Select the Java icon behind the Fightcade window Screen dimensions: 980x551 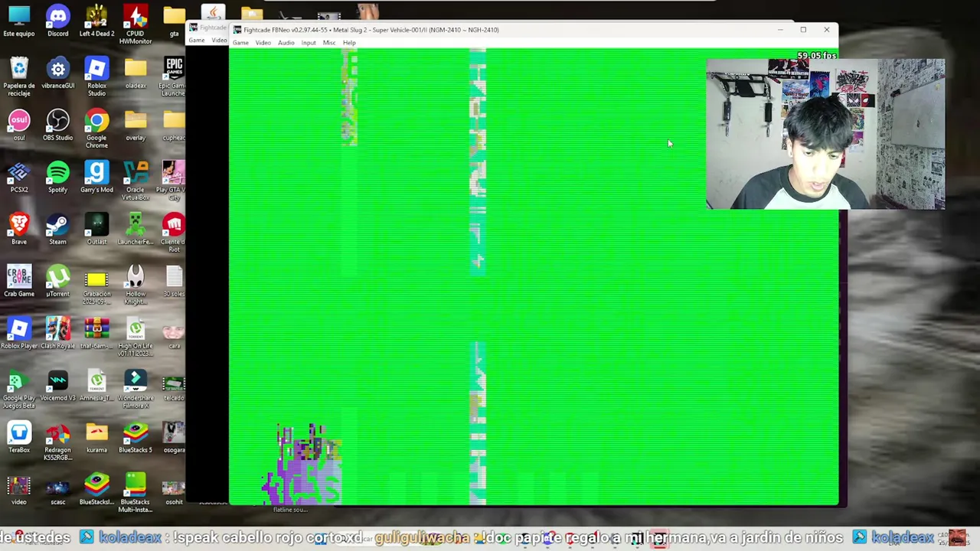[x=213, y=12]
